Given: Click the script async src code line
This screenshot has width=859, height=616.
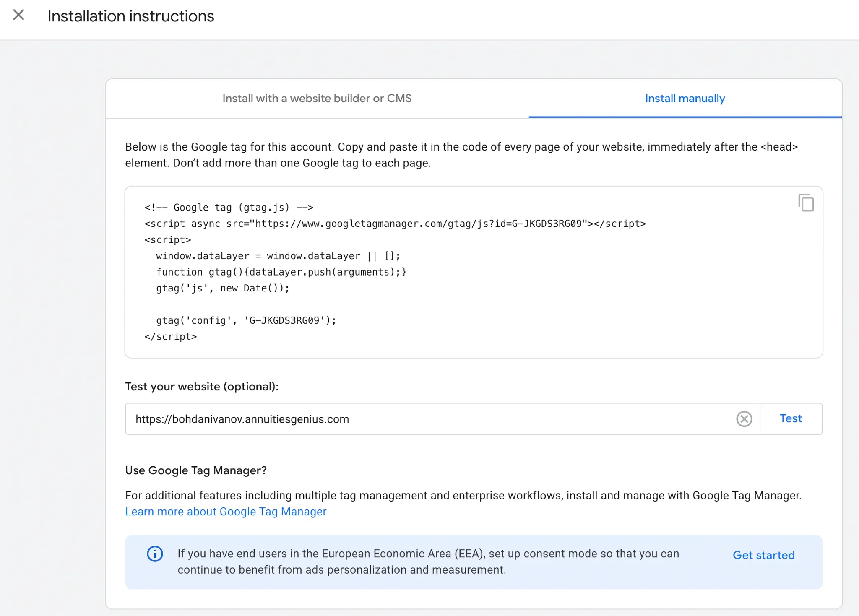Looking at the screenshot, I should pyautogui.click(x=395, y=224).
